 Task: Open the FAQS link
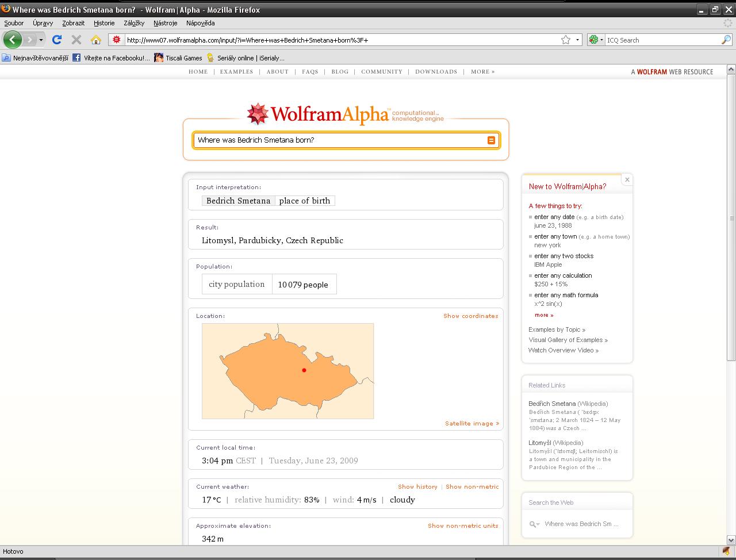tap(310, 72)
